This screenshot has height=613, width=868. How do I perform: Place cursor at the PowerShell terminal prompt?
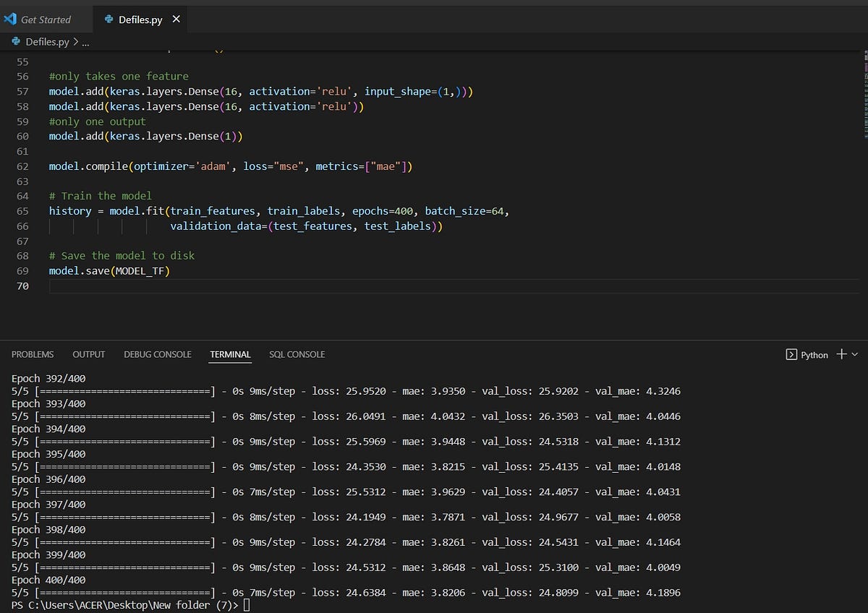(247, 605)
